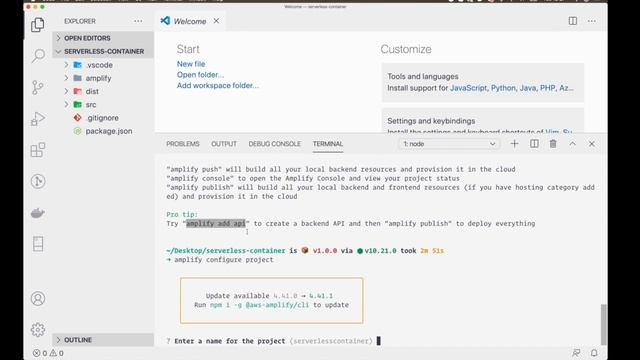Split the terminal panel
This screenshot has height=360, width=640.
point(534,144)
